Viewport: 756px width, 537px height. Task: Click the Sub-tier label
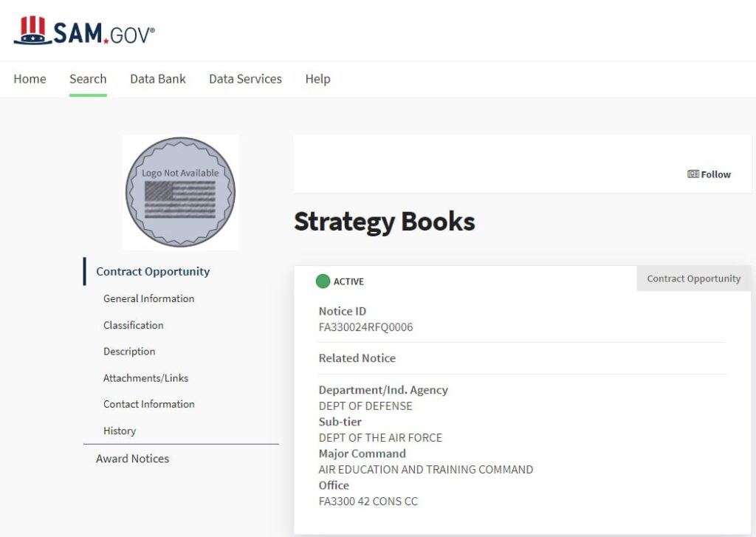pyautogui.click(x=340, y=422)
